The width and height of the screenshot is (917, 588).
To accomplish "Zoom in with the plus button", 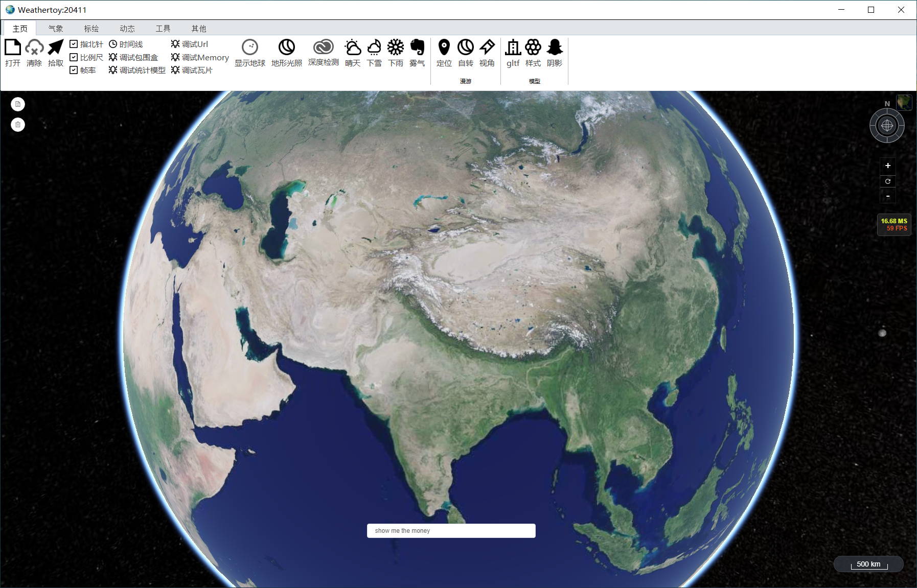I will [x=888, y=166].
